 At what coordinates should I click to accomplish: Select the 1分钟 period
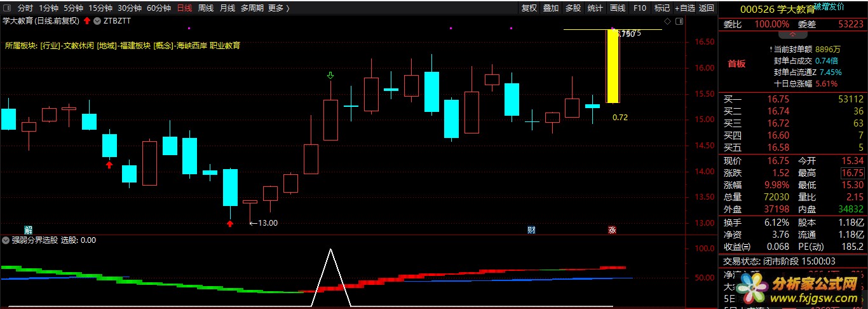click(x=49, y=8)
